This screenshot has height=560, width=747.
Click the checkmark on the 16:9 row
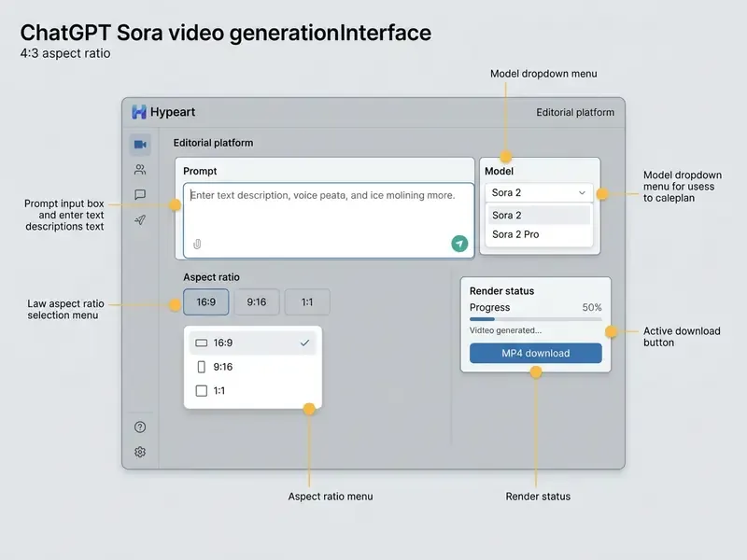(x=305, y=343)
